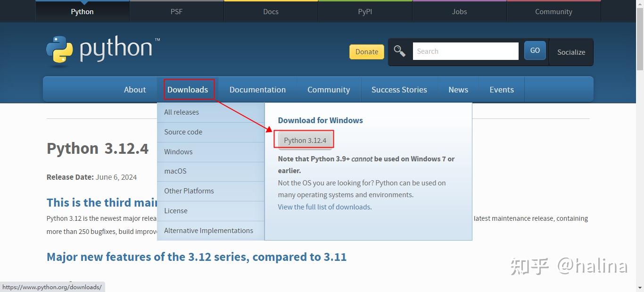This screenshot has height=292, width=644.
Task: Click the Python 3.12.4 download button
Action: point(305,141)
